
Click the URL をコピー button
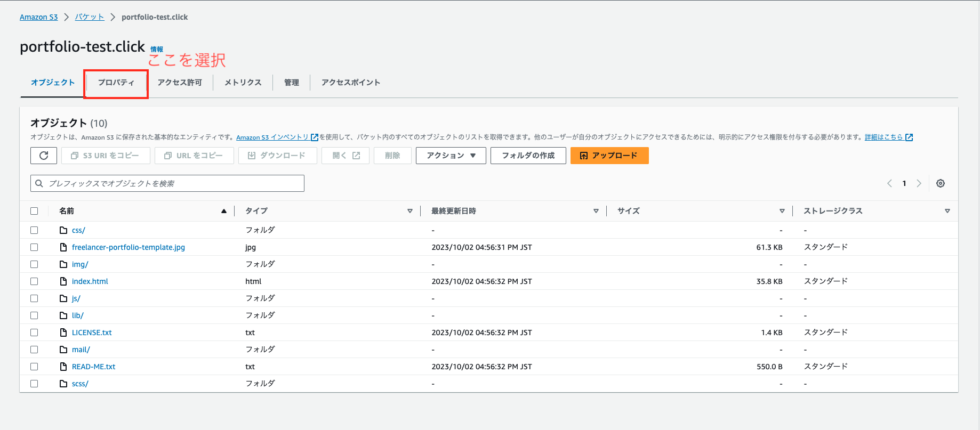[x=194, y=156]
